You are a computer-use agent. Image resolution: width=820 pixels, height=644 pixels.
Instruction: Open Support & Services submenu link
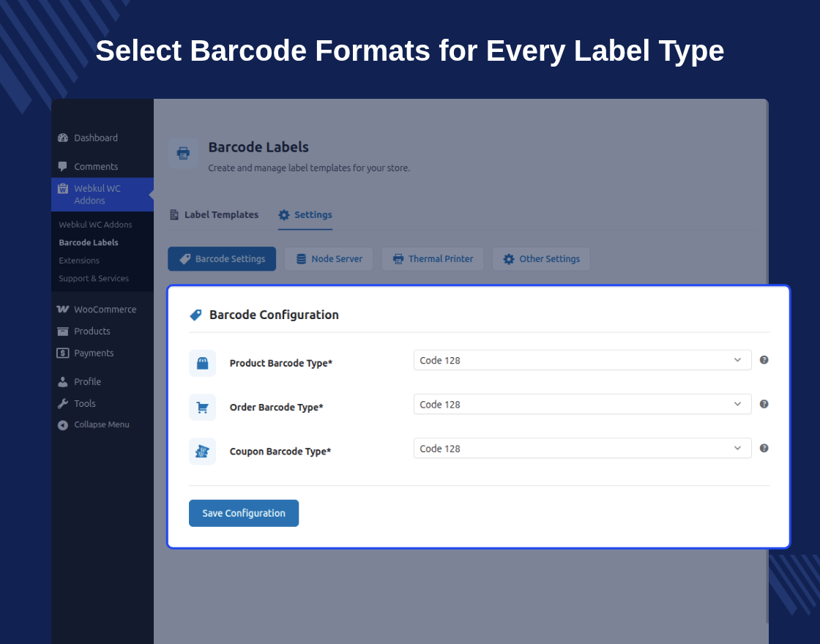(x=94, y=279)
